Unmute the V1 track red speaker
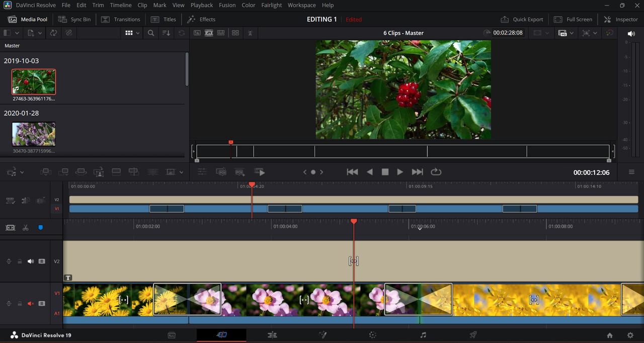The height and width of the screenshot is (343, 644). tap(31, 304)
